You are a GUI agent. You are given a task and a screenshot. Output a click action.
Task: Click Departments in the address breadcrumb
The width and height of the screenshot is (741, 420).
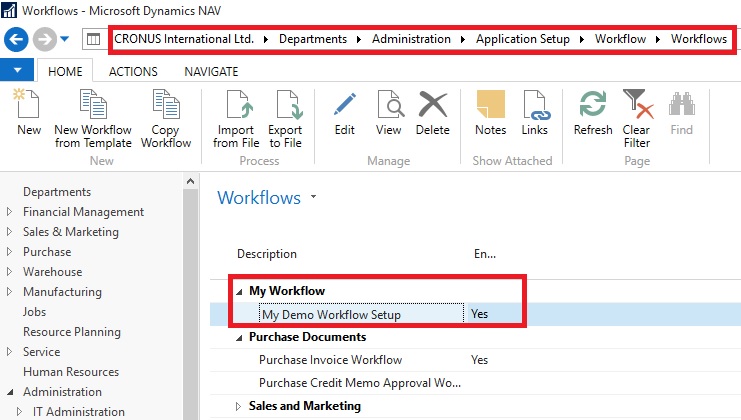click(313, 39)
